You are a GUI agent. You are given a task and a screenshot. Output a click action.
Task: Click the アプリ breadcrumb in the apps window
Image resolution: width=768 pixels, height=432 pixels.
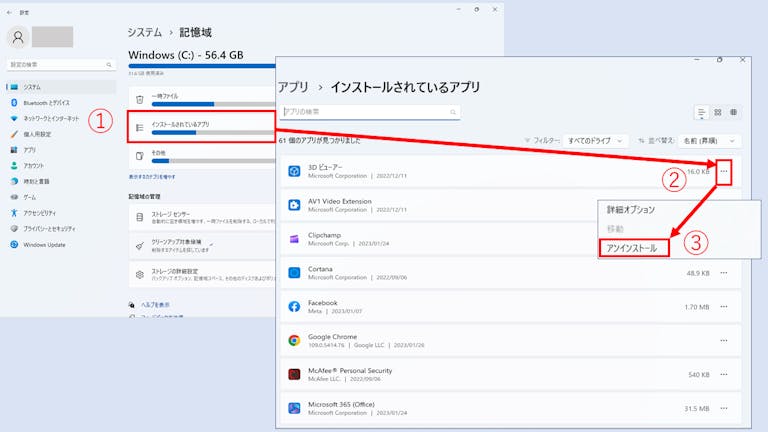[x=293, y=87]
